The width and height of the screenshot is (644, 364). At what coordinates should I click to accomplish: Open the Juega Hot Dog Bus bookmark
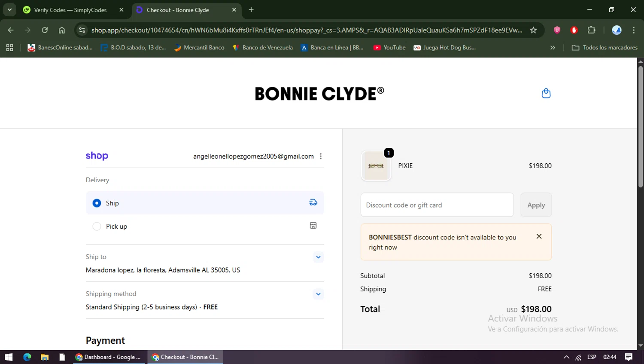point(444,48)
